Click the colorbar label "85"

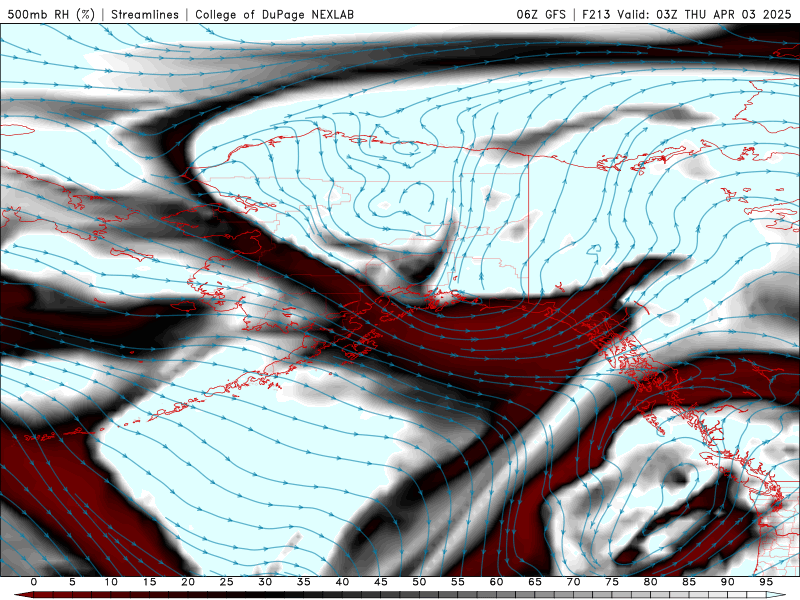pyautogui.click(x=689, y=582)
